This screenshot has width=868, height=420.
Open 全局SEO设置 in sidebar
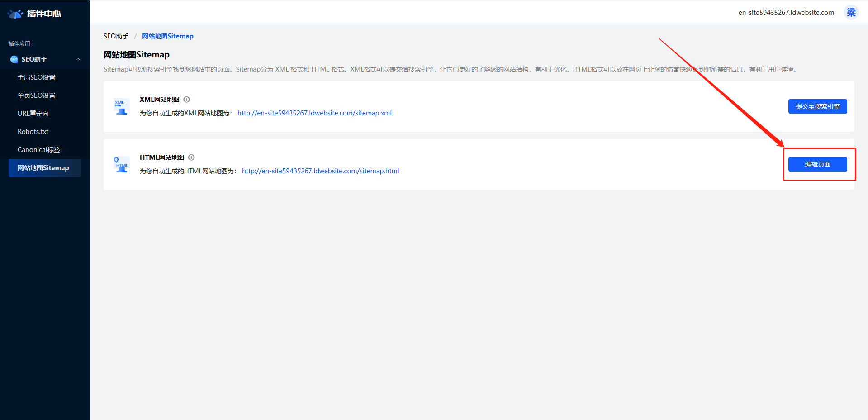click(37, 77)
